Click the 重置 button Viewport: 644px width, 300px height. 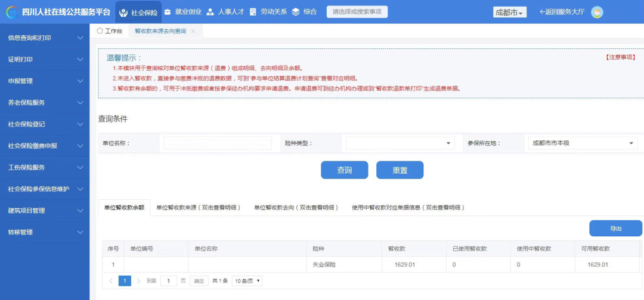tap(400, 170)
